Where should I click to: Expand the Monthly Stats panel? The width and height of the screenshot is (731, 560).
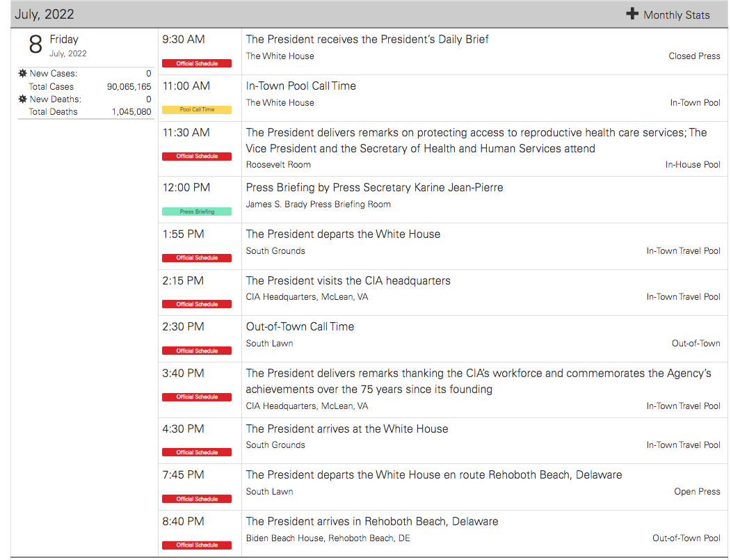pyautogui.click(x=668, y=15)
